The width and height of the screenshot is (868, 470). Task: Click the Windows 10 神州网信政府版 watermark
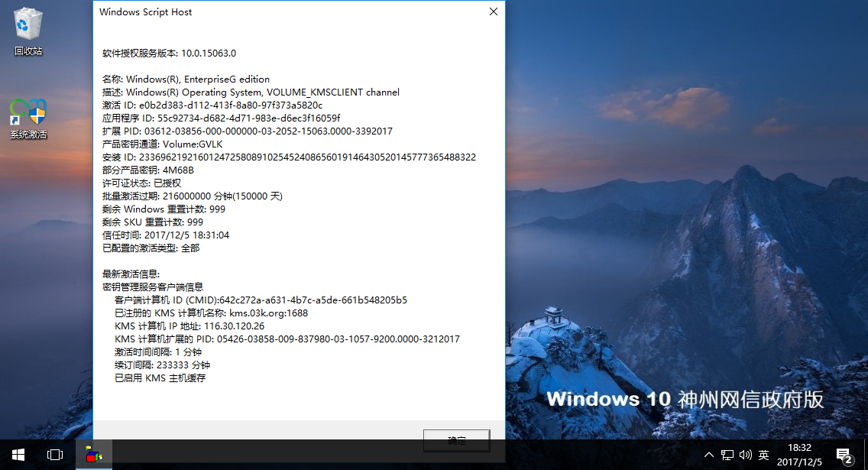685,398
